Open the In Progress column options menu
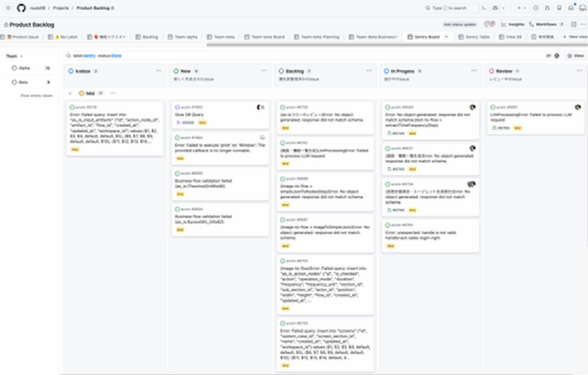The width and height of the screenshot is (588, 375). (x=474, y=71)
